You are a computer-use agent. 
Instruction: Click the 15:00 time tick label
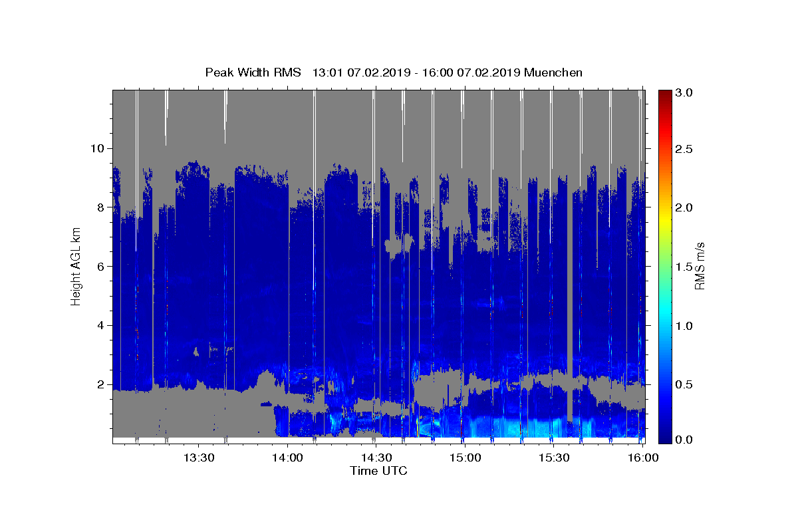[465, 458]
